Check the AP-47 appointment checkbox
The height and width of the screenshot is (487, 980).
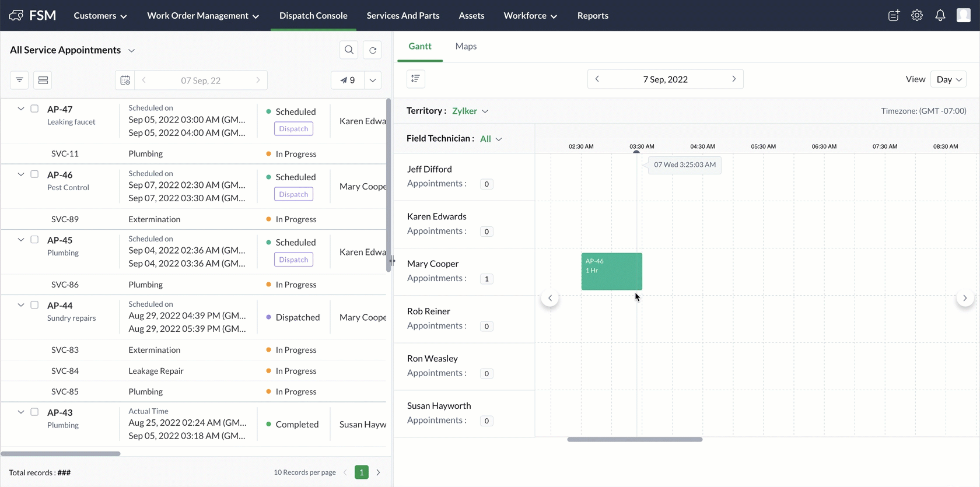(x=34, y=108)
